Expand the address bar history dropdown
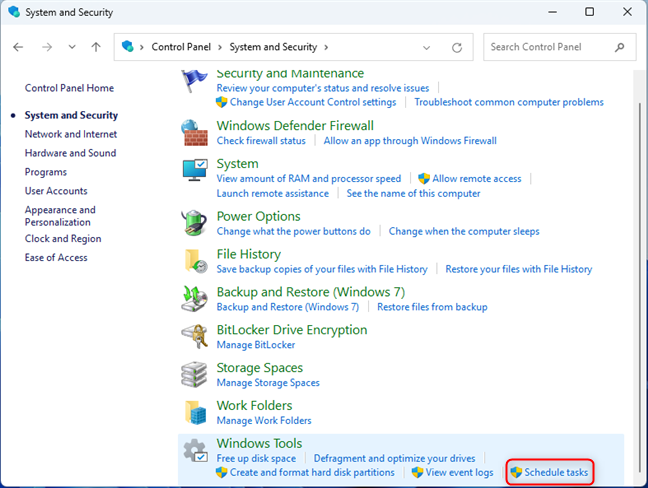The height and width of the screenshot is (488, 648). click(x=426, y=48)
